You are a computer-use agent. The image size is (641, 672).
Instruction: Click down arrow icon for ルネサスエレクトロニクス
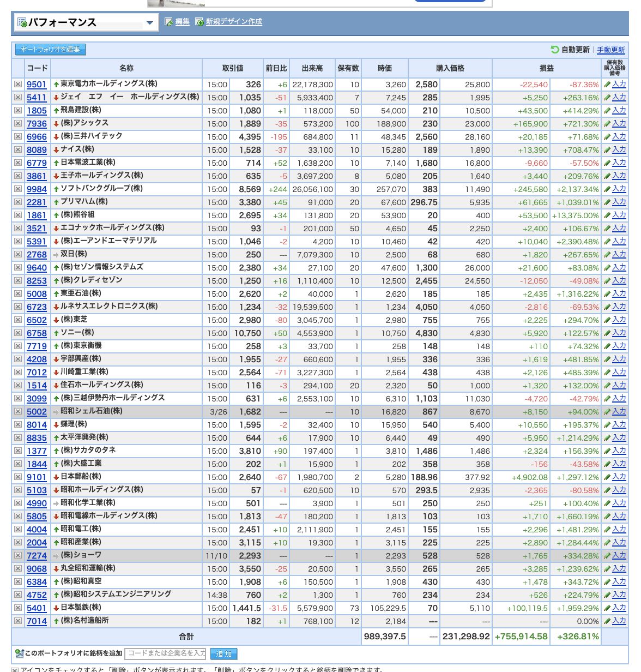56,307
